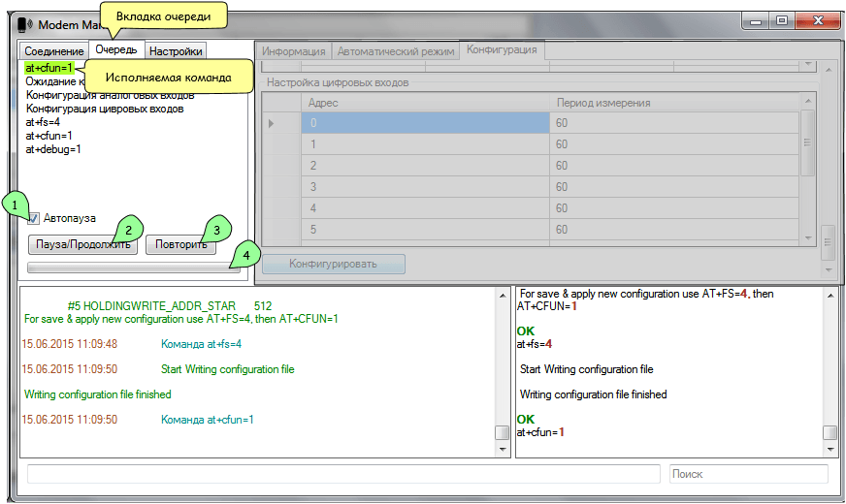The image size is (846, 504).
Task: Click the row selector arrow for address 0
Action: [x=272, y=123]
